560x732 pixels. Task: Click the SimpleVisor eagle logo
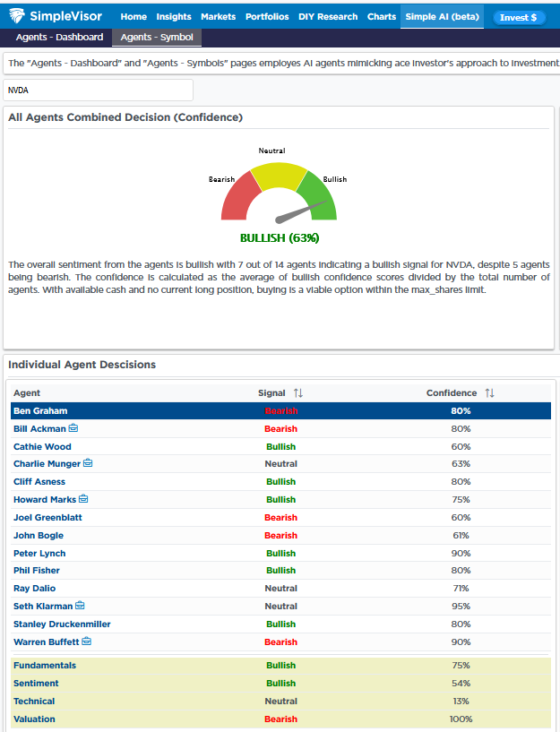[17, 16]
